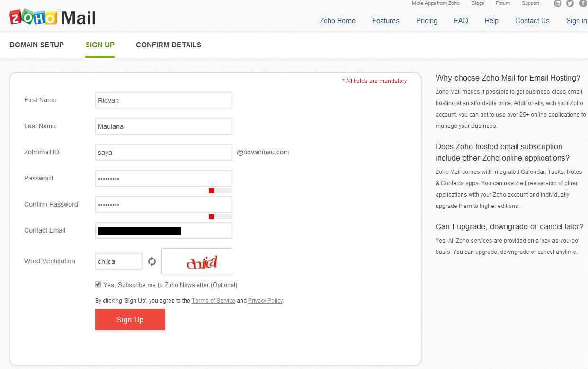Open the Forum link

pyautogui.click(x=503, y=3)
